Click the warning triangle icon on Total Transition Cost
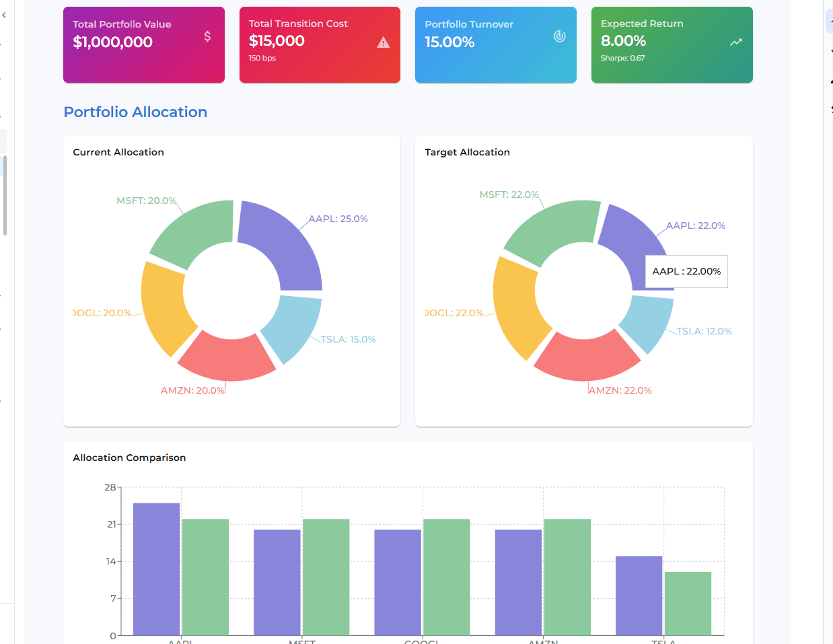The height and width of the screenshot is (644, 833). (x=384, y=42)
